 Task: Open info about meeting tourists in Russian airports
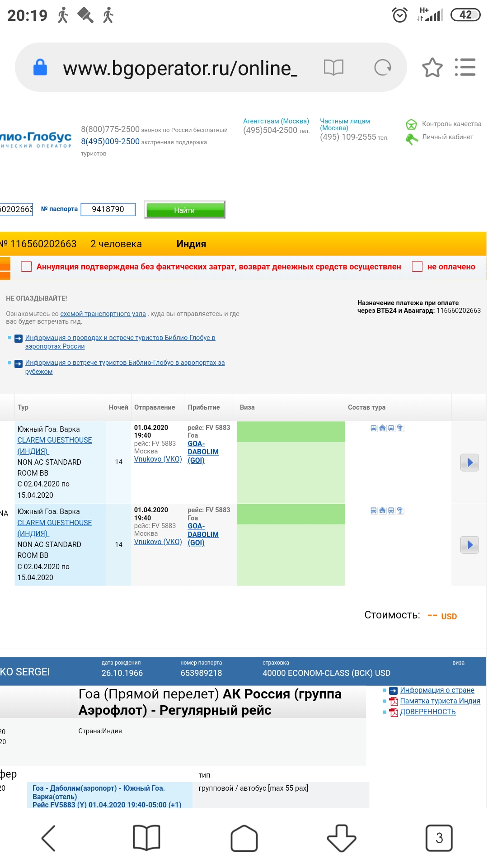(x=120, y=342)
